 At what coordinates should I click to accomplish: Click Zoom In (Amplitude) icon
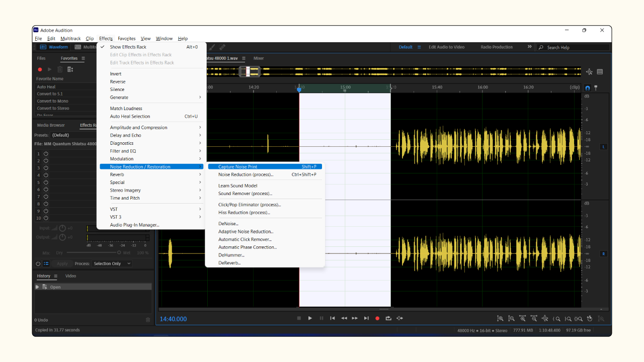[500, 319]
